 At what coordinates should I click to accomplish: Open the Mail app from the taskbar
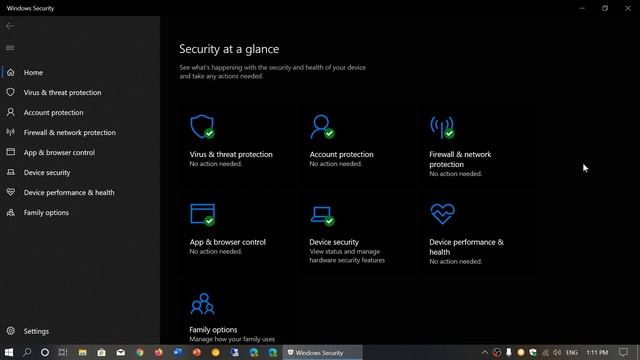120,352
